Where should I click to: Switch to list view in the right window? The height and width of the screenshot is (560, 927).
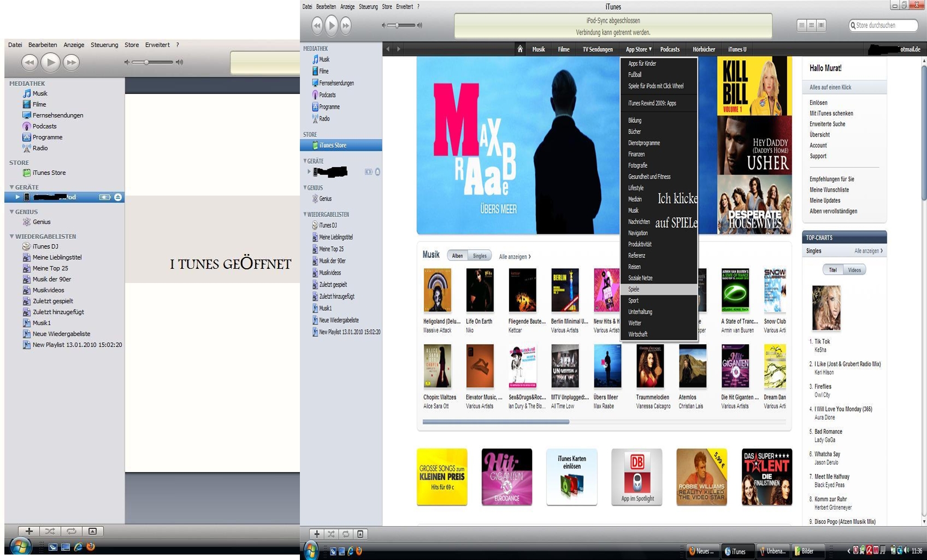(x=801, y=25)
